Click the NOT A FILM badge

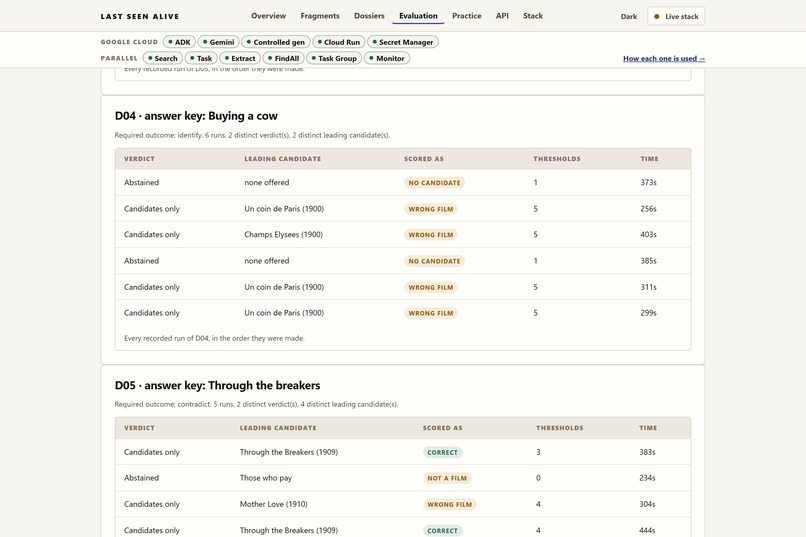[x=447, y=478]
